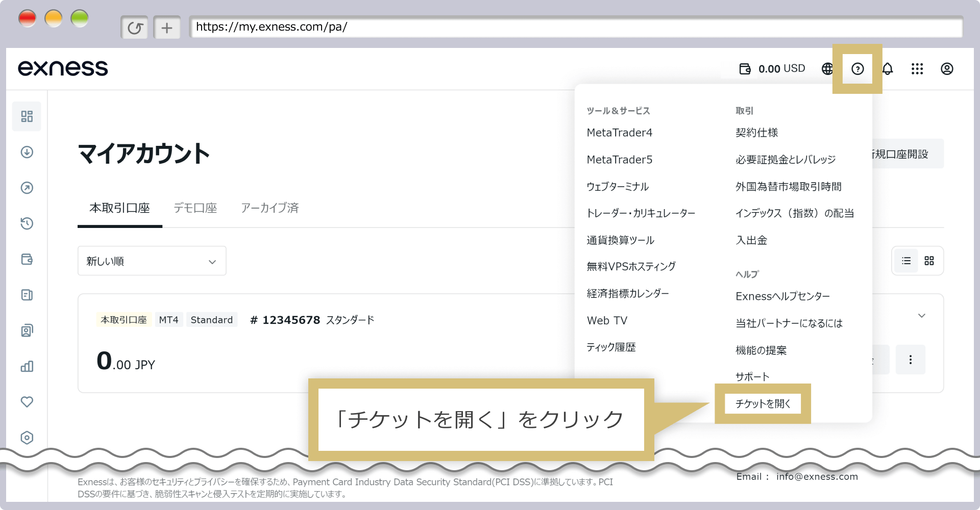Open the heart favorites sidebar icon
Screen dimensions: 980x510
tap(27, 402)
